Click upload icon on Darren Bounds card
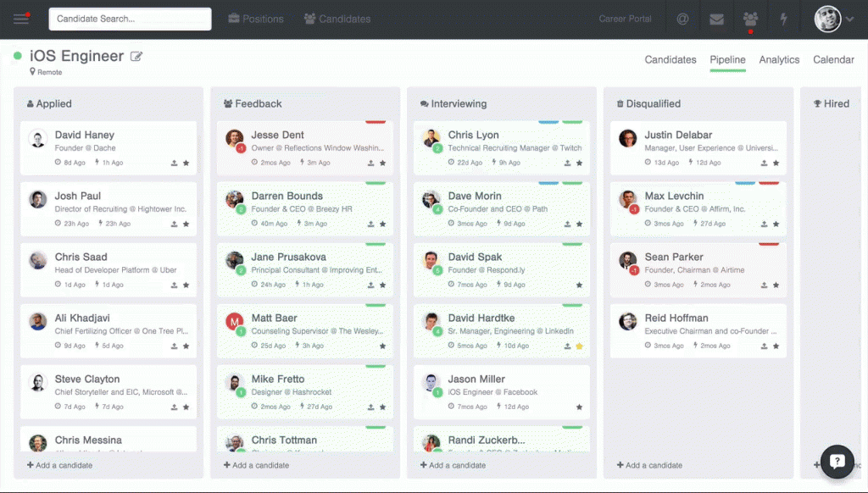Viewport: 868px width, 493px height. click(370, 224)
